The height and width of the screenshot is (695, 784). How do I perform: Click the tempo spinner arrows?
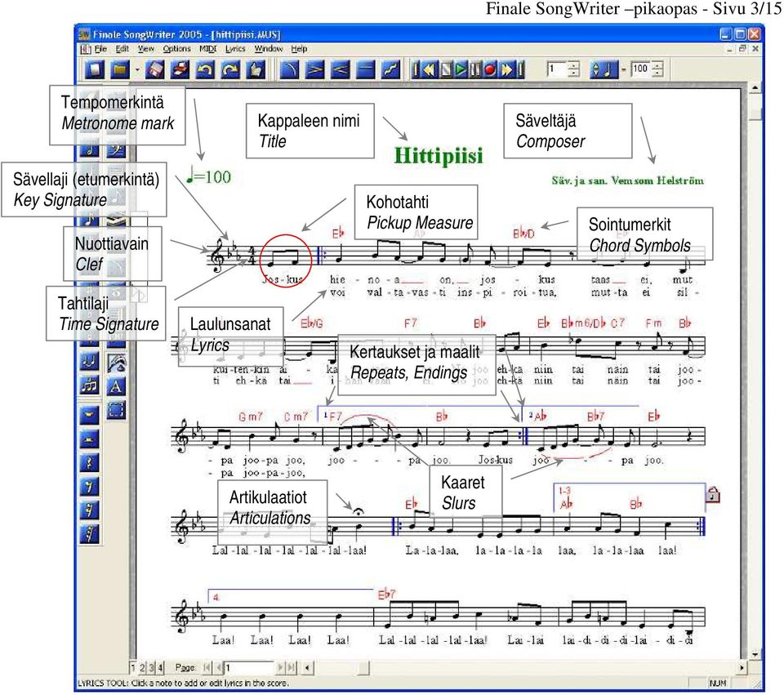coord(658,69)
